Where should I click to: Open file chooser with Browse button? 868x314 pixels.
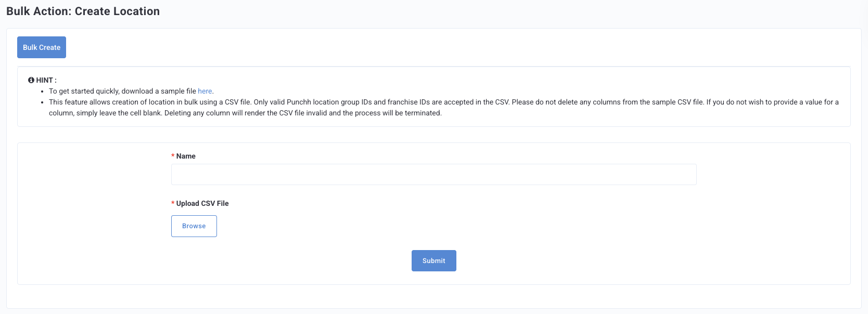coord(194,226)
